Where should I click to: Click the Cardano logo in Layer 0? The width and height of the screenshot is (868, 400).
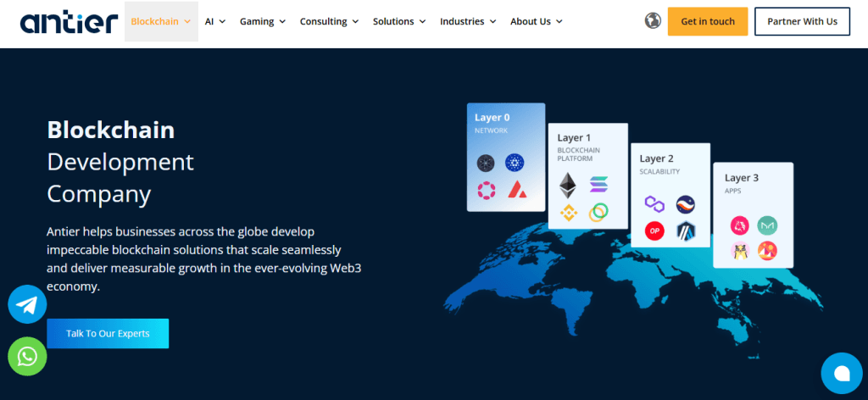point(515,163)
